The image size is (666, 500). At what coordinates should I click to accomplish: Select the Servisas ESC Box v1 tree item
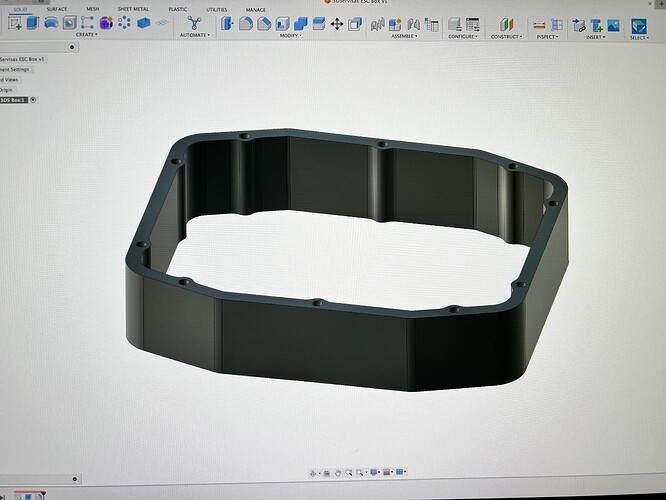click(22, 59)
